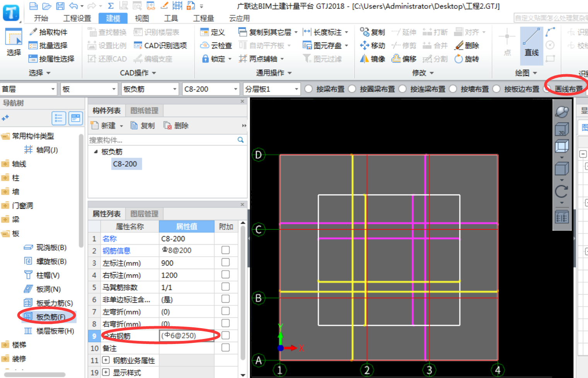The height and width of the screenshot is (378, 588).
Task: Click the undo arrow in quick access bar
Action: click(x=73, y=6)
